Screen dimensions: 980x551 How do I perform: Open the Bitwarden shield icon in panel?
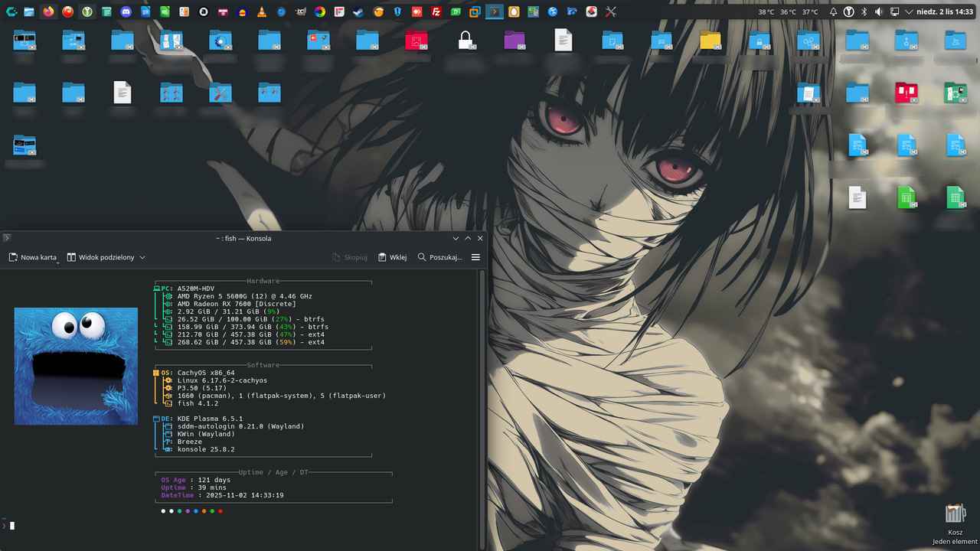[x=397, y=12]
